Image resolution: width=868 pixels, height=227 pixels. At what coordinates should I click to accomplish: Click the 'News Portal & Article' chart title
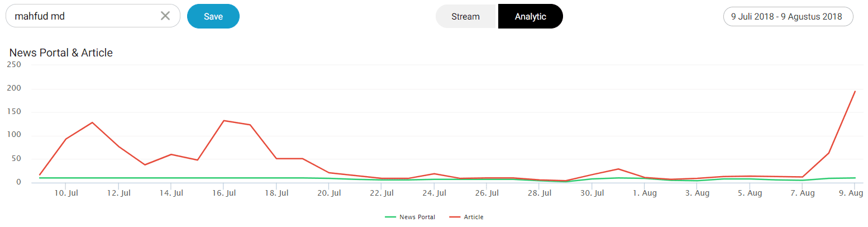point(61,53)
